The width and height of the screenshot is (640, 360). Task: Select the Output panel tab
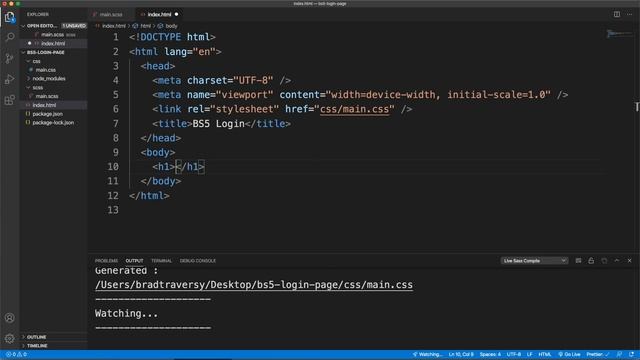coord(134,260)
